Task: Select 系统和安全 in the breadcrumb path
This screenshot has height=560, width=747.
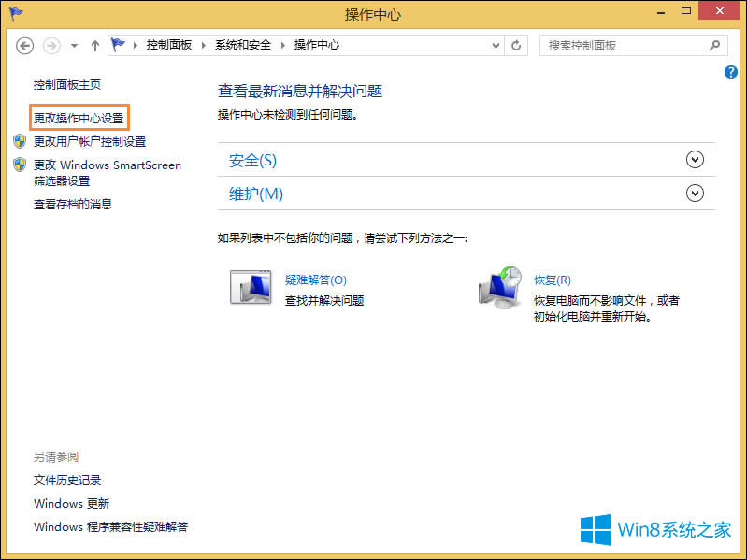Action: (x=242, y=45)
